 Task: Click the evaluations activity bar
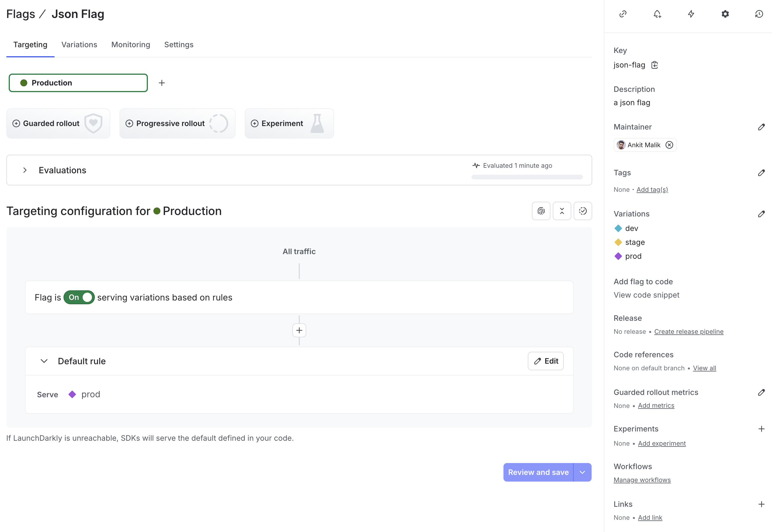click(x=527, y=177)
